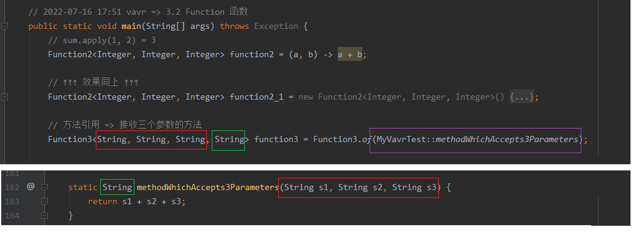
Task: Expand the folded function2_1 plus marker
Action: click(x=4, y=97)
